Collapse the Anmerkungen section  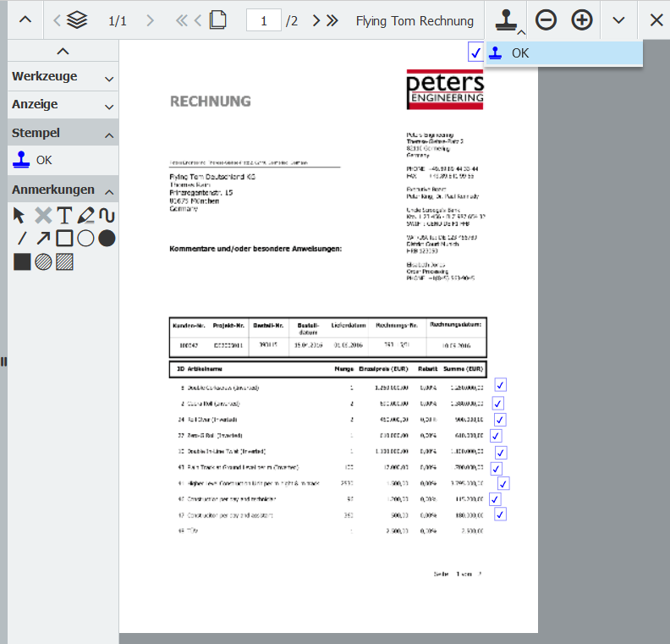(108, 190)
